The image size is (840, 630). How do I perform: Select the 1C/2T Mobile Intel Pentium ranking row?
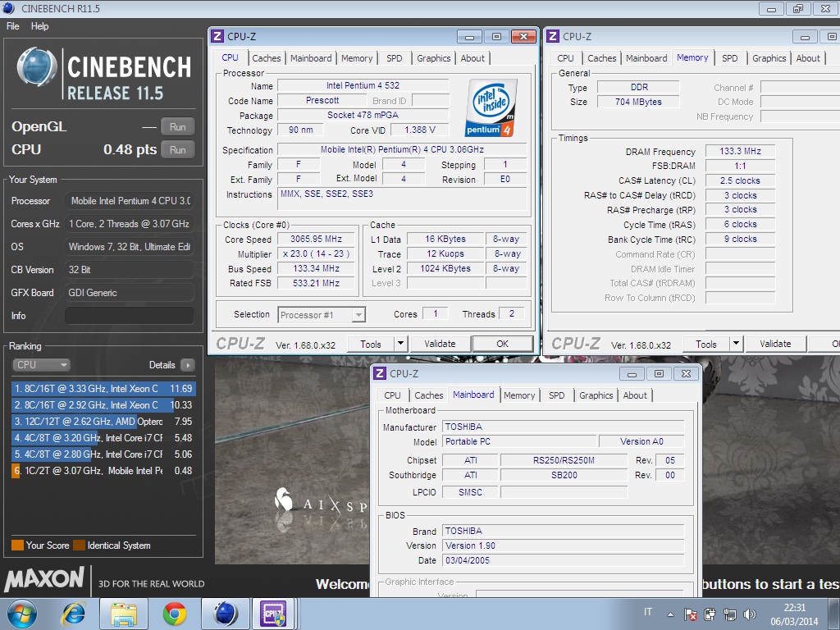pyautogui.click(x=103, y=470)
